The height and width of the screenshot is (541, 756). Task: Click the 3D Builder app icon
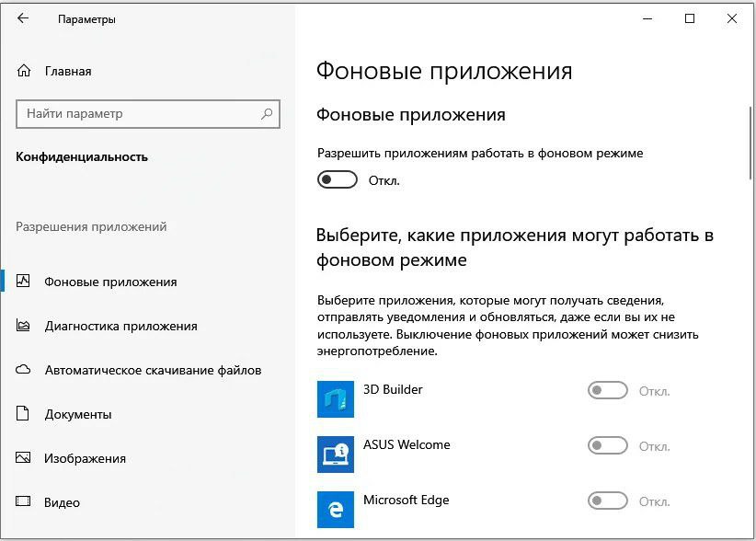coord(336,399)
